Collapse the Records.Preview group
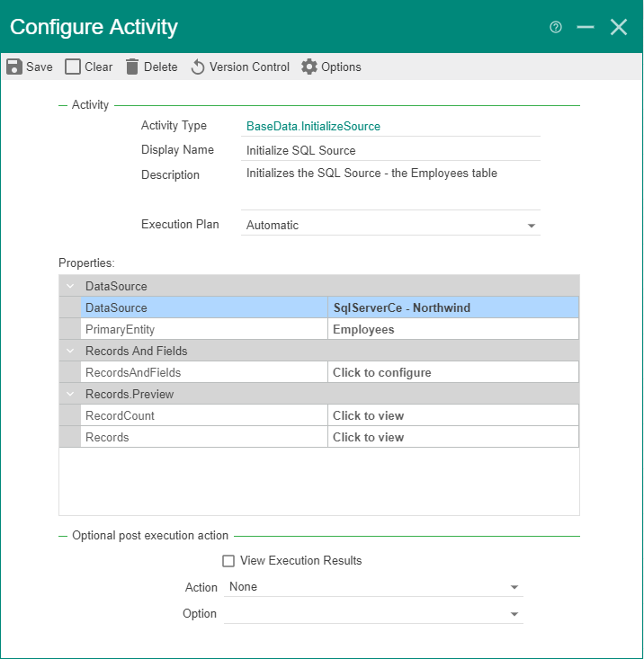The image size is (644, 659). [x=70, y=394]
